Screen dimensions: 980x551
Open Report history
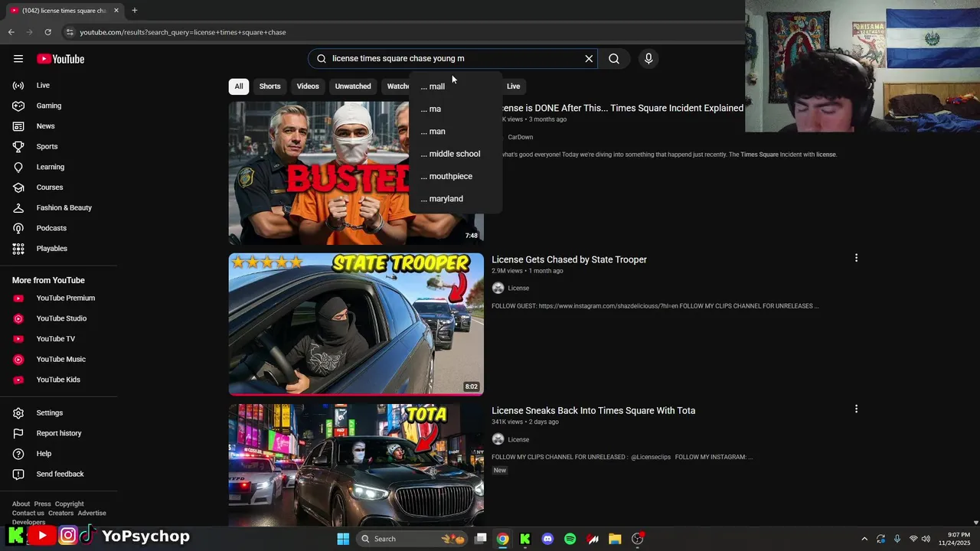pyautogui.click(x=59, y=433)
